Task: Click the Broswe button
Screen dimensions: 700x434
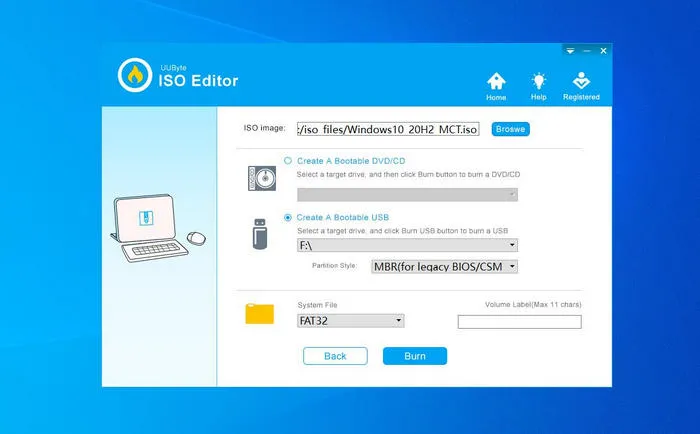Action: [x=510, y=129]
